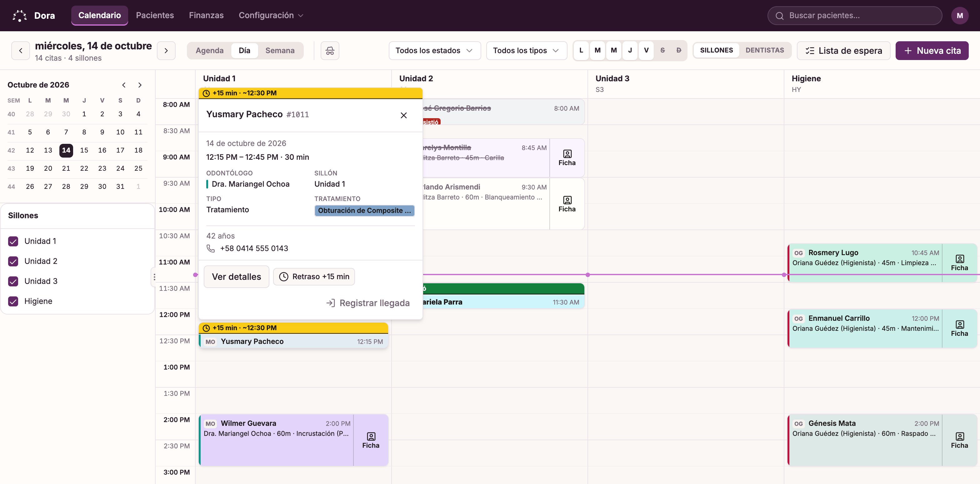This screenshot has width=980, height=484.
Task: Open the Configuración menu
Action: [x=271, y=16]
